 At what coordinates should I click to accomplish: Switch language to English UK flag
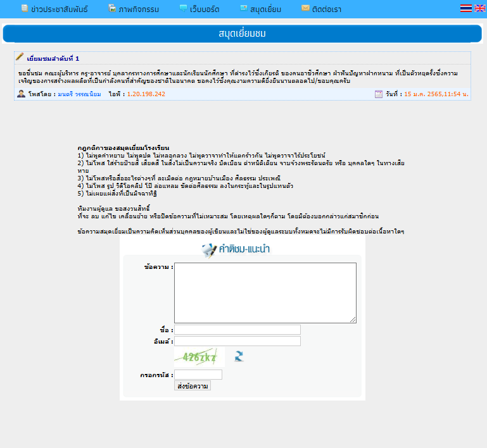pyautogui.click(x=480, y=8)
